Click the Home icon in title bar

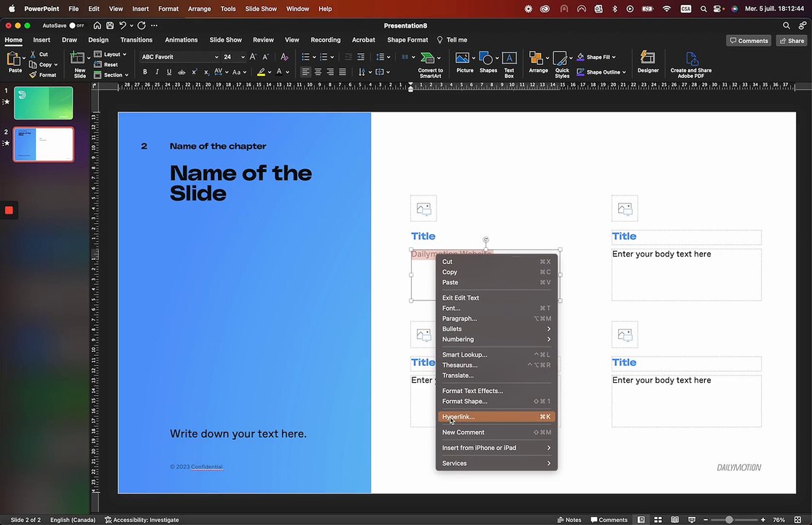coord(97,26)
